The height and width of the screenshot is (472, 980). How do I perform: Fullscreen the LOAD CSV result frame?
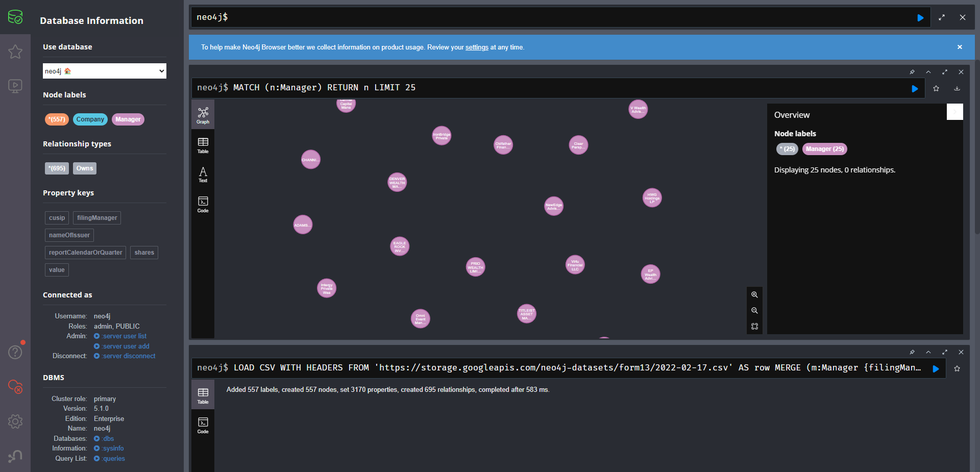click(945, 352)
